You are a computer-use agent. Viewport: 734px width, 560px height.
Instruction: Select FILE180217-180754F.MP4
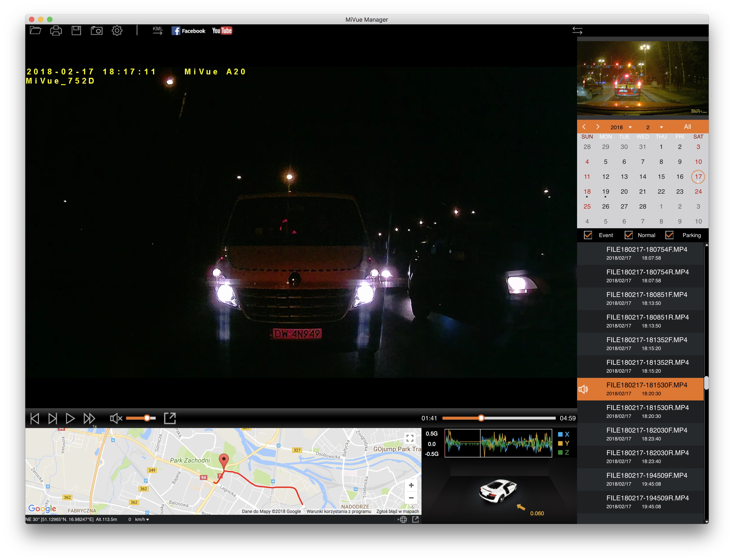pyautogui.click(x=640, y=253)
